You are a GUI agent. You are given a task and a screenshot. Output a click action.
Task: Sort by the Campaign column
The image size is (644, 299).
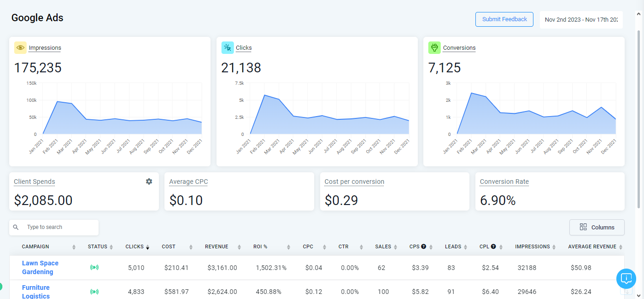(x=74, y=247)
